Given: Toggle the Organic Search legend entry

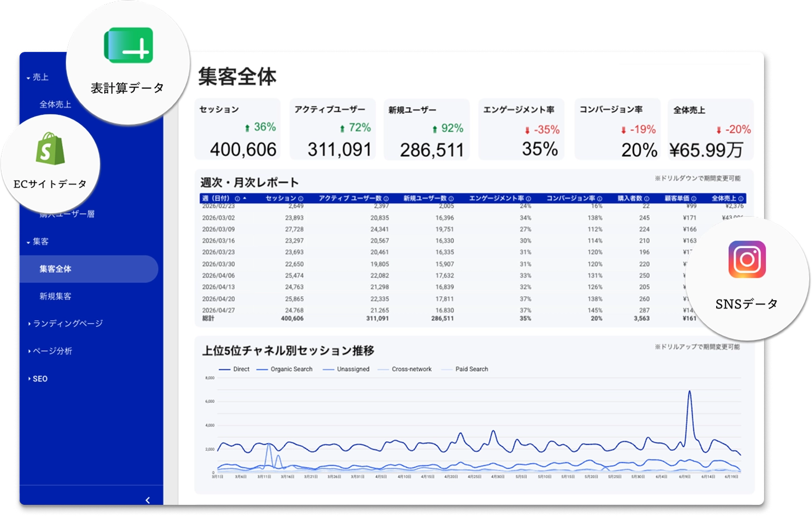Looking at the screenshot, I should tap(284, 369).
